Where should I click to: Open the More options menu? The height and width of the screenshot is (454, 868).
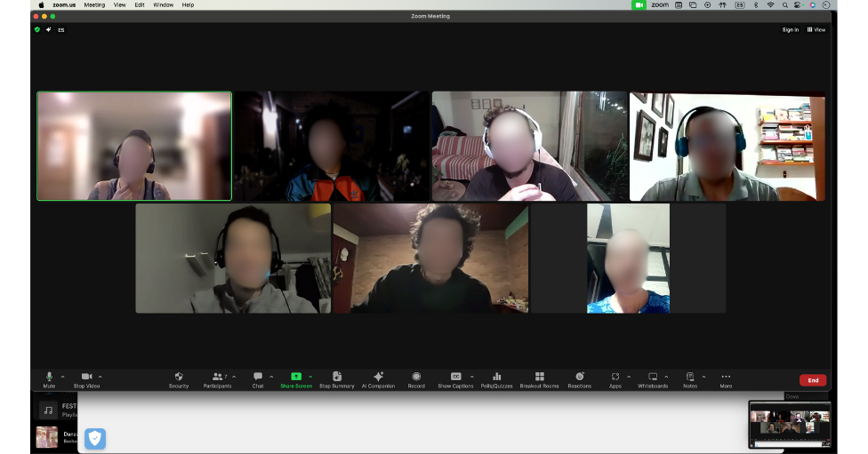point(726,380)
